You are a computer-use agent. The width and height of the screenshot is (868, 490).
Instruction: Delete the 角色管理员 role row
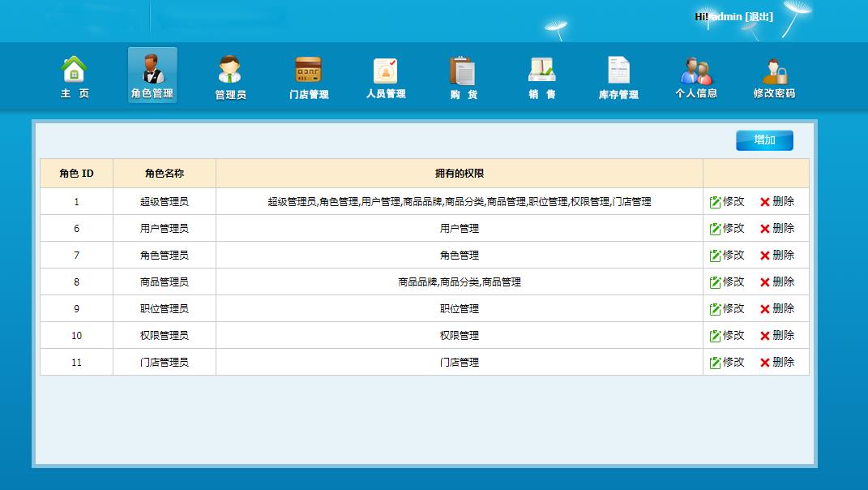pos(777,256)
